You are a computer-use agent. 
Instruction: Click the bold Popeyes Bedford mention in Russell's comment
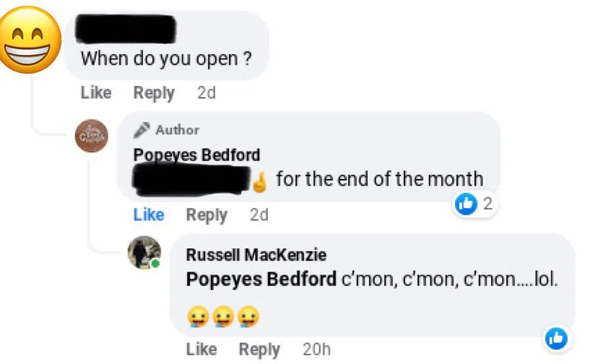tap(261, 279)
